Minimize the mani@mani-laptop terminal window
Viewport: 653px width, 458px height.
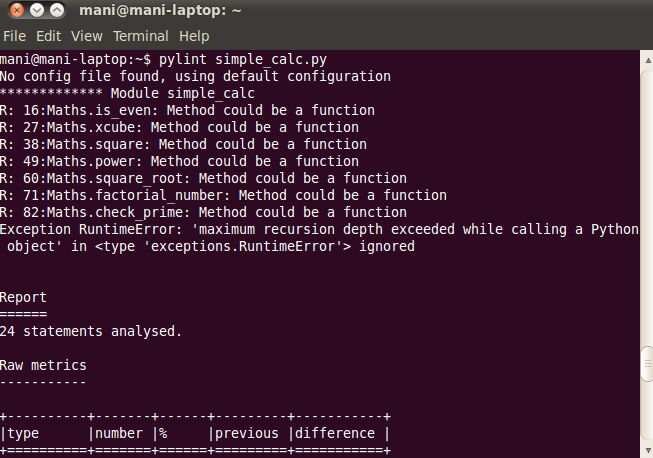point(36,11)
